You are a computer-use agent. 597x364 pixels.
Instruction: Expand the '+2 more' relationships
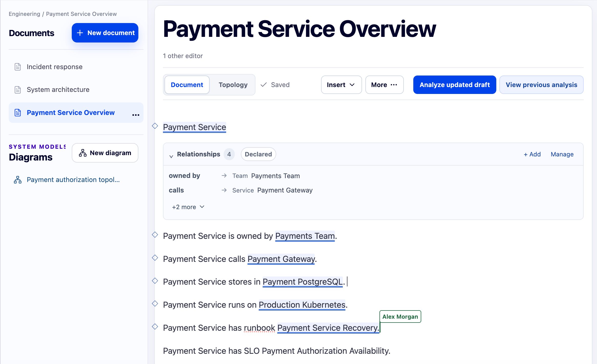(188, 207)
